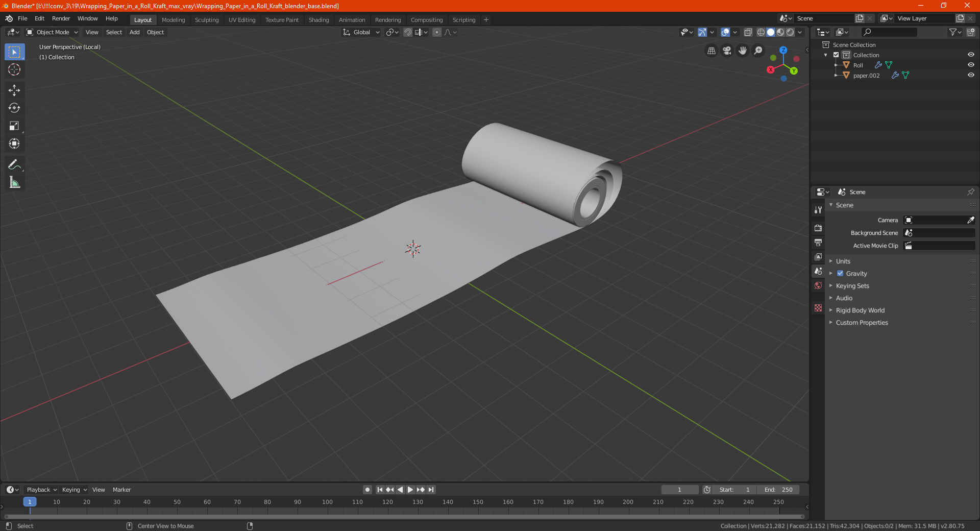
Task: Hide the paper.002 object in outliner
Action: [x=971, y=75]
